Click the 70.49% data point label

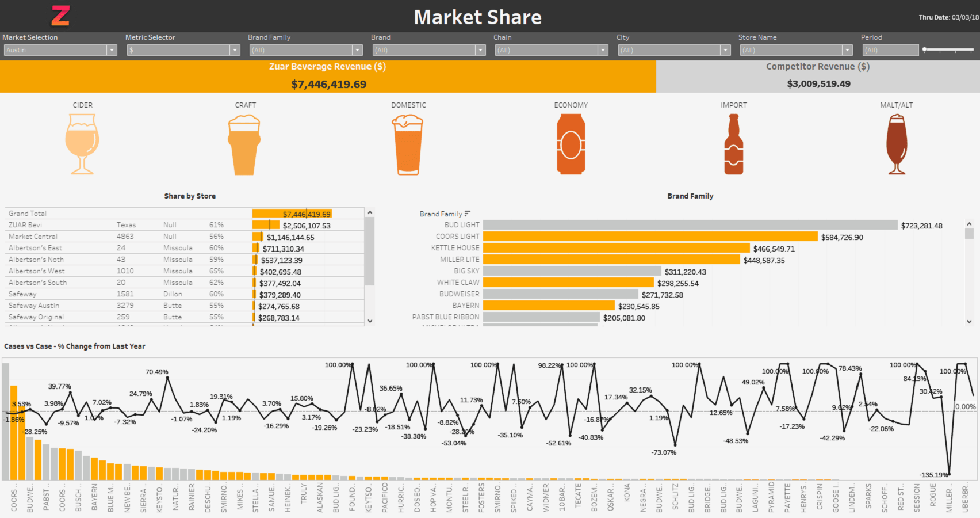pos(157,372)
